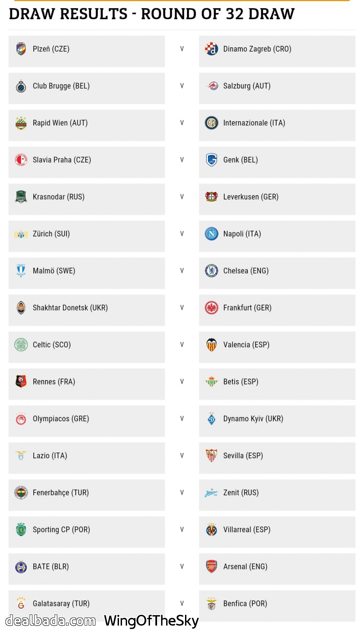
Task: Click the Krasnodar club crest
Action: (x=21, y=197)
